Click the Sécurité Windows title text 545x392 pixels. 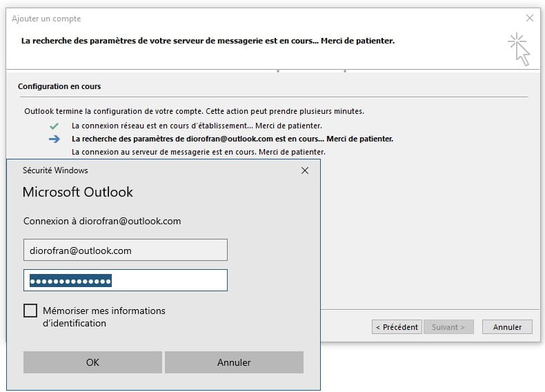tap(55, 170)
